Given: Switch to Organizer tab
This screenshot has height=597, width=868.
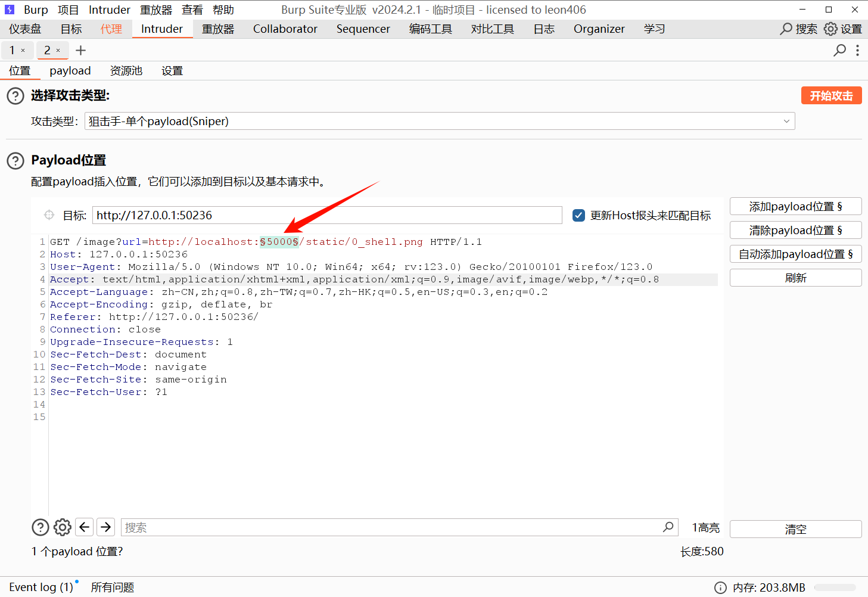Looking at the screenshot, I should click(599, 29).
